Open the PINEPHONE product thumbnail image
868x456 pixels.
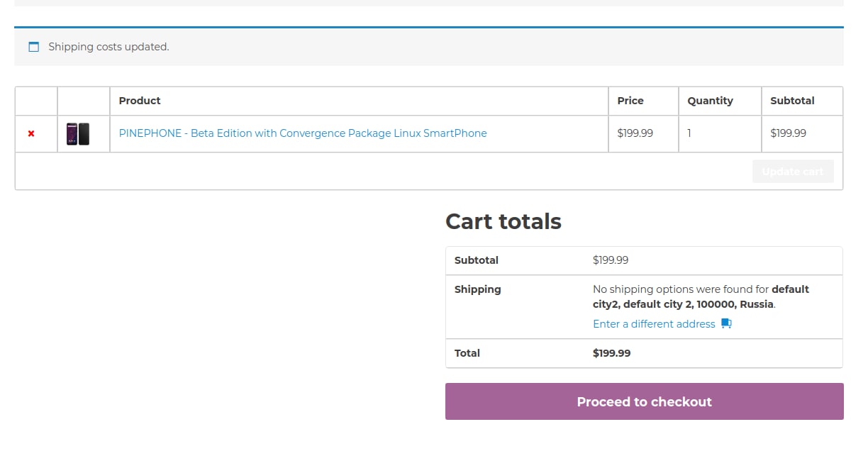[78, 133]
